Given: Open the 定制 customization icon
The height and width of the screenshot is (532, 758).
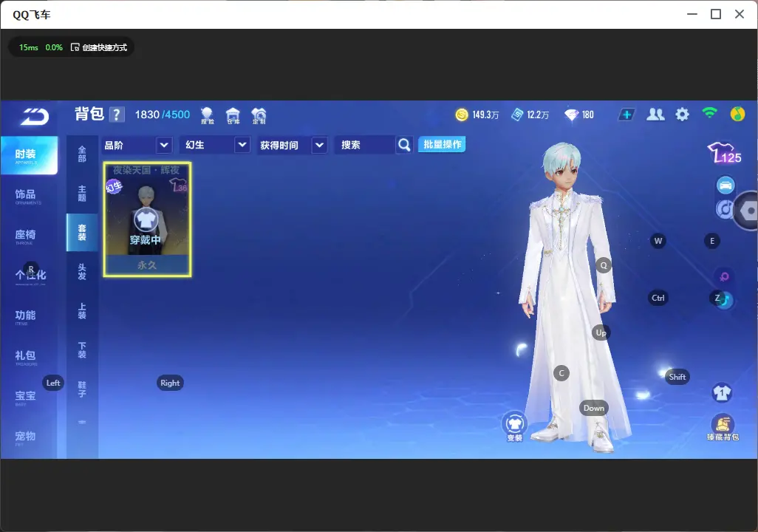Looking at the screenshot, I should [x=259, y=115].
